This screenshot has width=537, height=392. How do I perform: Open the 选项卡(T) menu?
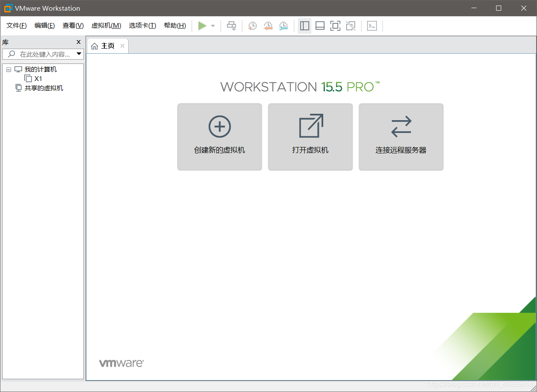pyautogui.click(x=143, y=26)
